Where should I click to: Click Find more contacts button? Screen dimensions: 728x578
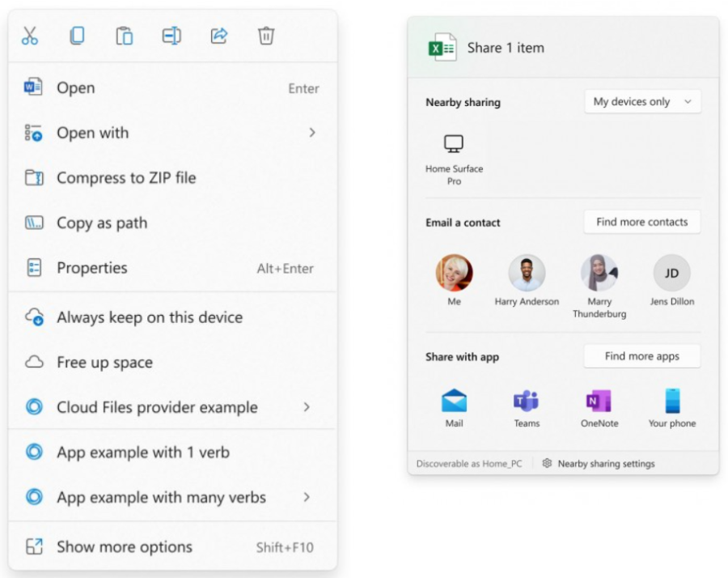click(642, 222)
